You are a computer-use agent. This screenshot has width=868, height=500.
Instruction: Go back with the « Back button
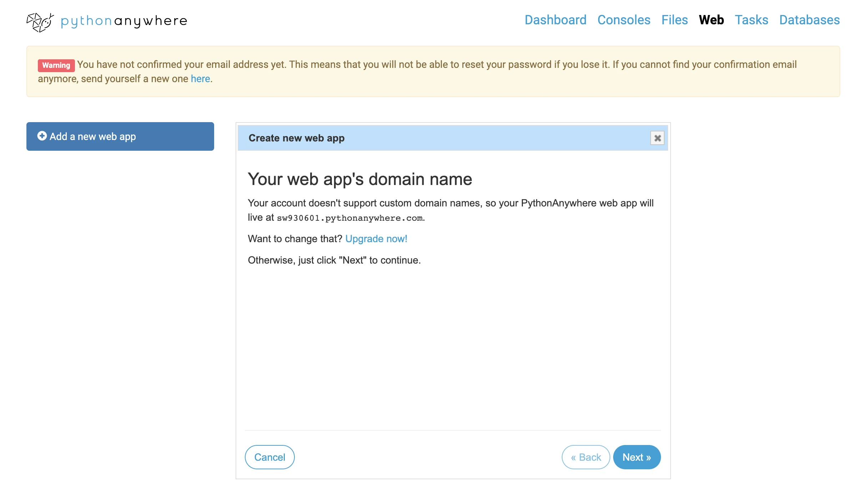(586, 457)
